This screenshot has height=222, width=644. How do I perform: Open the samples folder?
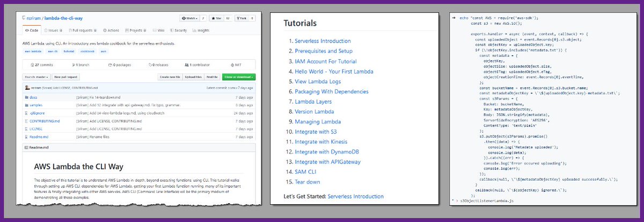click(36, 105)
